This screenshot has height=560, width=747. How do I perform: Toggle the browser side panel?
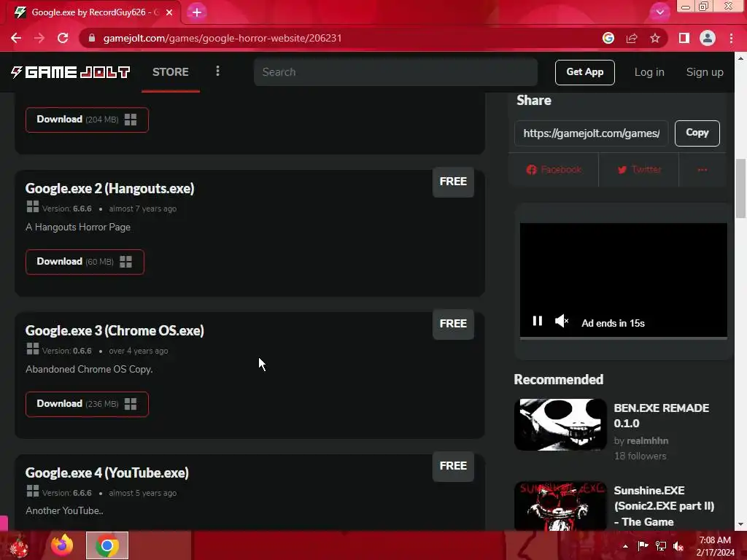pyautogui.click(x=684, y=38)
